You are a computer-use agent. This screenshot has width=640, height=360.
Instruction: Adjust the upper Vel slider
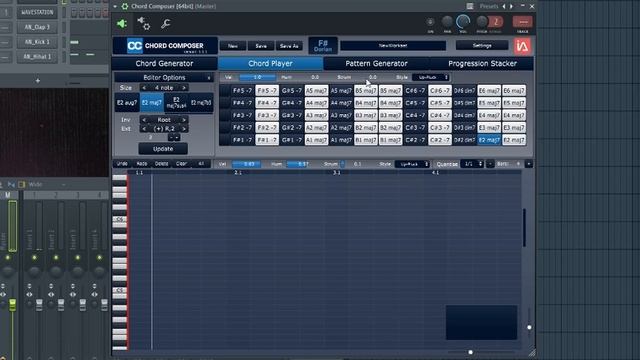(x=257, y=77)
